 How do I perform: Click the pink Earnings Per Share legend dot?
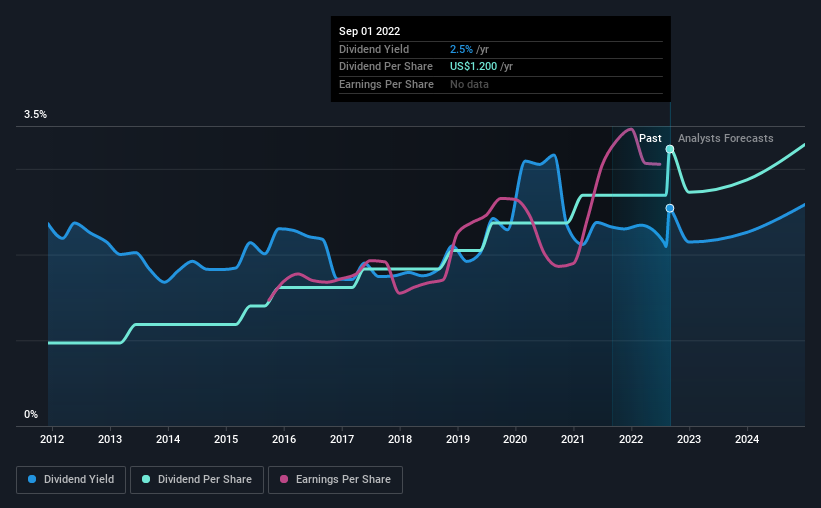point(284,479)
